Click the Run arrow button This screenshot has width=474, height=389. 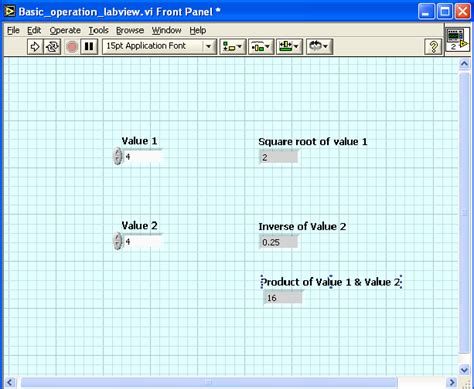pos(35,46)
